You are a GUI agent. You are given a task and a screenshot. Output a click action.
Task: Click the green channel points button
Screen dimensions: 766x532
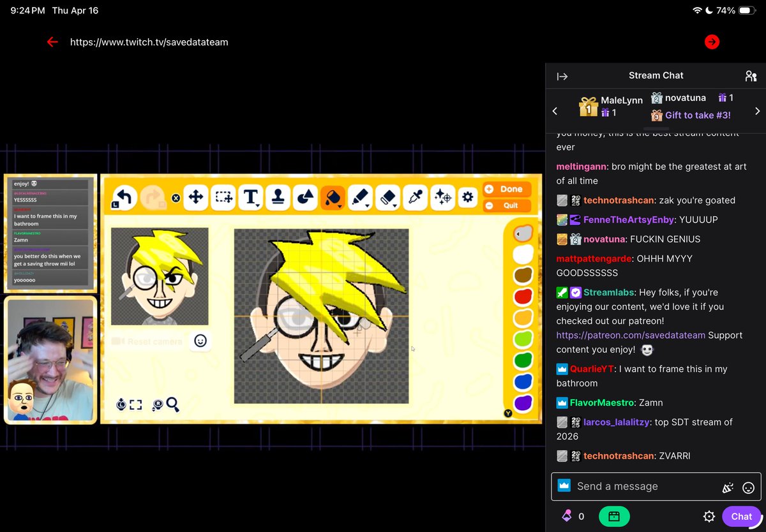click(x=614, y=517)
